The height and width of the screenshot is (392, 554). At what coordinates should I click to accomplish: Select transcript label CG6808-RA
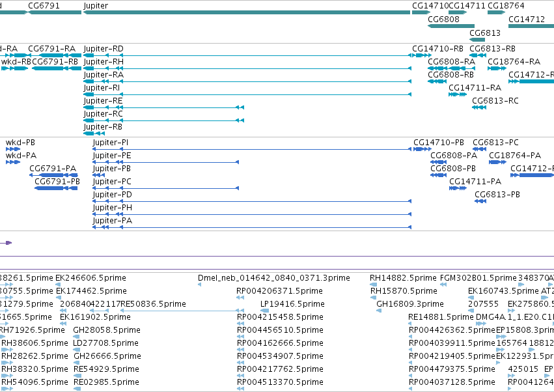[452, 61]
